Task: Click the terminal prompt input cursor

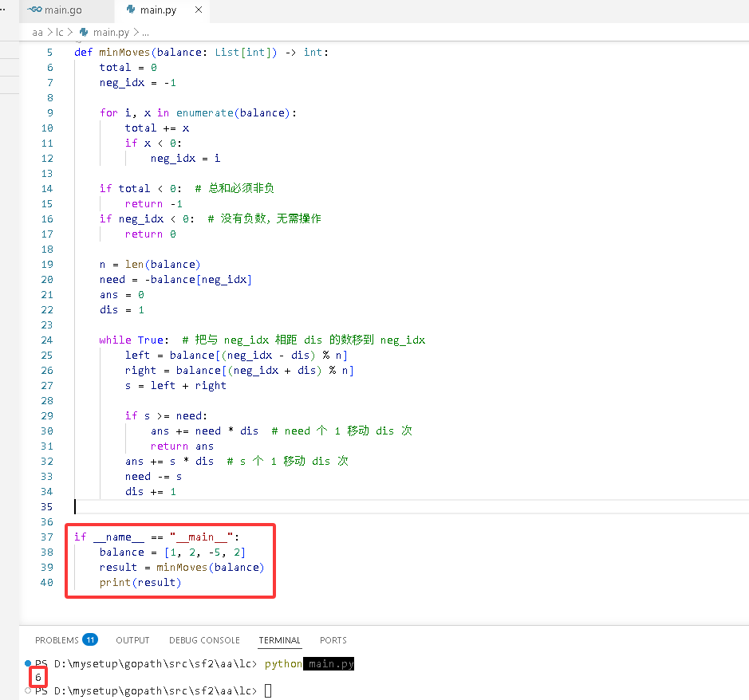Action: 268,691
